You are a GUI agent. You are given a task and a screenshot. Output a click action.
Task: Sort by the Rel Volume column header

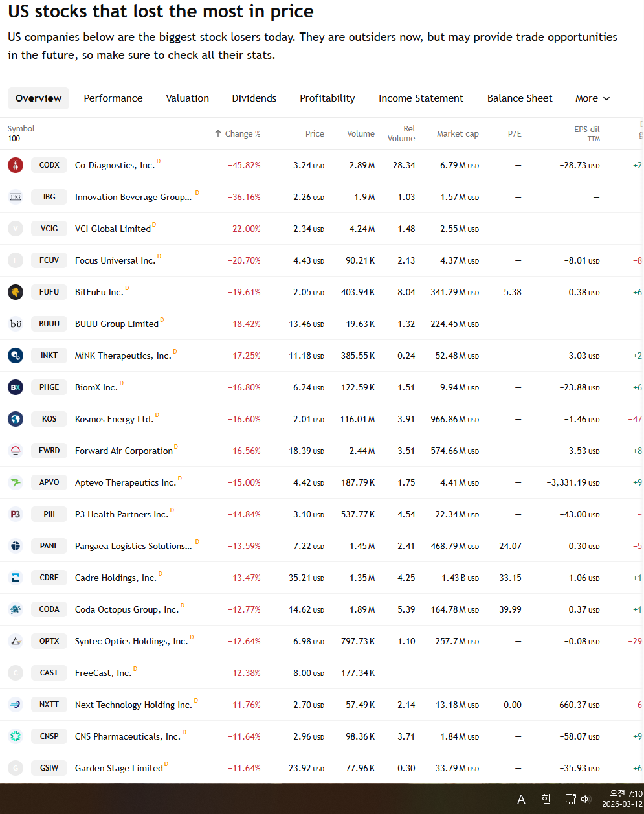coord(401,133)
